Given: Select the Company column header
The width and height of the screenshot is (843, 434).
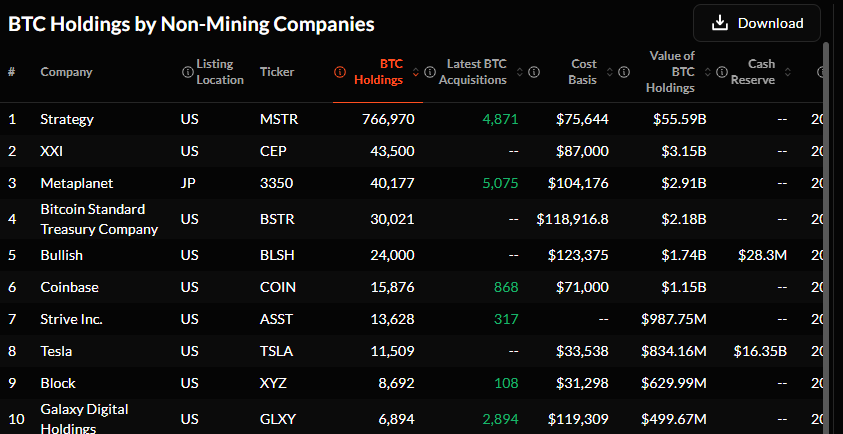Looking at the screenshot, I should click(66, 72).
